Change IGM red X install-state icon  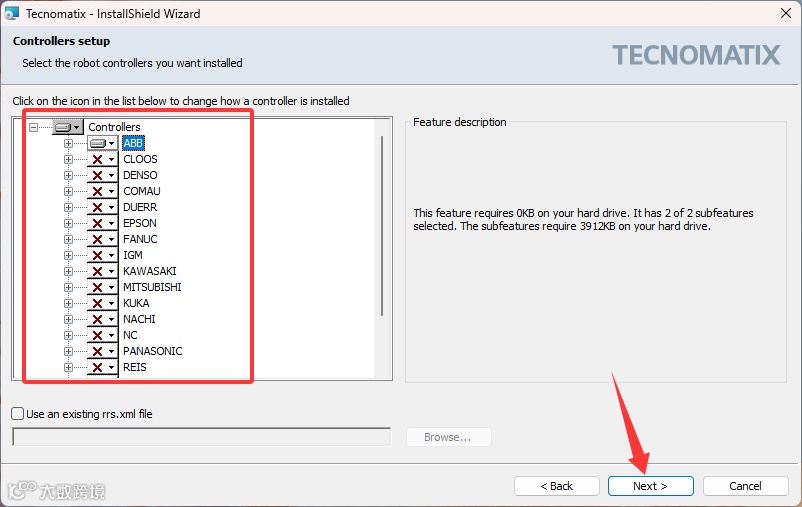[102, 255]
